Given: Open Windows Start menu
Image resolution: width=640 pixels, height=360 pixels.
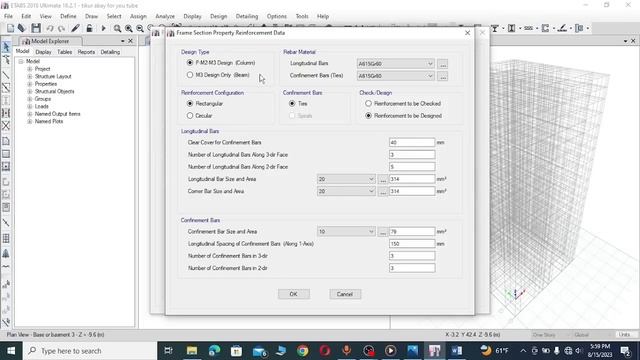Looking at the screenshot, I should point(11,351).
